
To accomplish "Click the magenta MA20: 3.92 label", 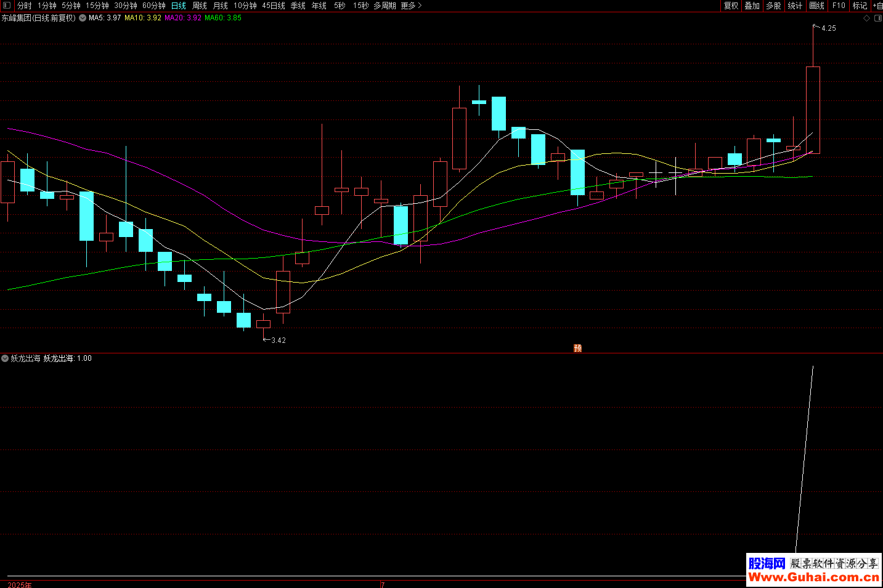I will 183,18.
